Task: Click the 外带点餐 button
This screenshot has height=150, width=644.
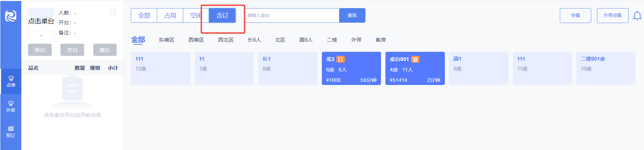Action: pyautogui.click(x=612, y=16)
